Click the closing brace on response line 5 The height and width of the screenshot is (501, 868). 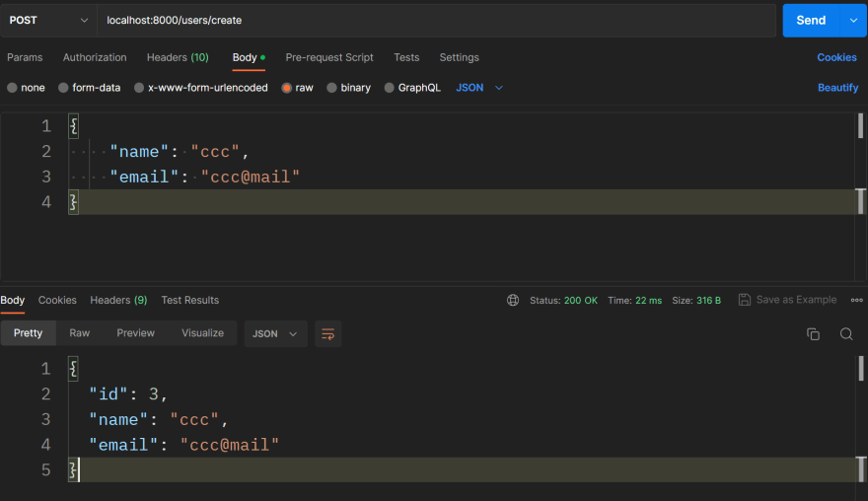tap(73, 470)
